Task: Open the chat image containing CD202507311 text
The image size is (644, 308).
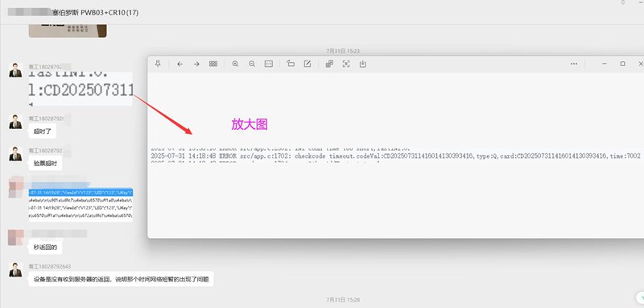Action: pos(80,89)
